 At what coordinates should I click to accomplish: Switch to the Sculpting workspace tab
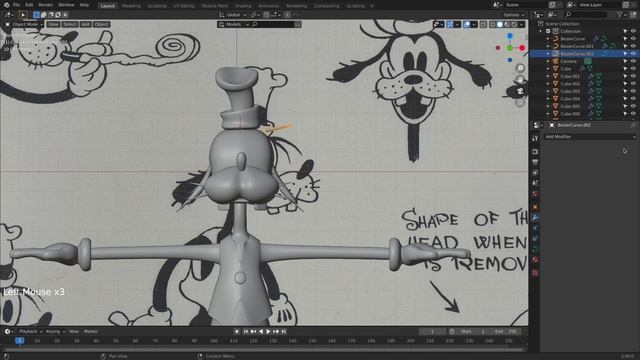click(157, 6)
